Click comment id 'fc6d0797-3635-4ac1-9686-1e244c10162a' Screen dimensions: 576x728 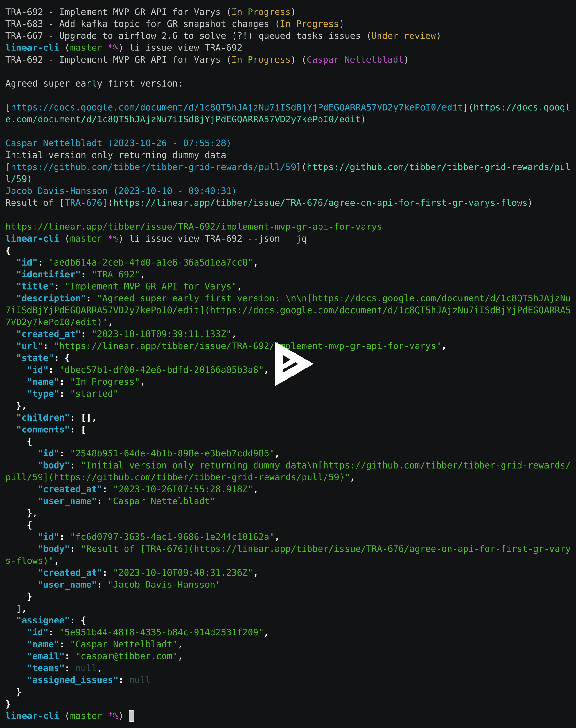click(172, 537)
